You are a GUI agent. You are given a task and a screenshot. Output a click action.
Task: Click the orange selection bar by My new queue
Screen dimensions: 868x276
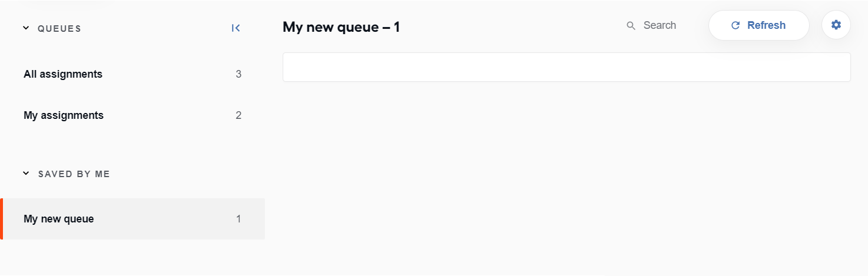point(1,219)
